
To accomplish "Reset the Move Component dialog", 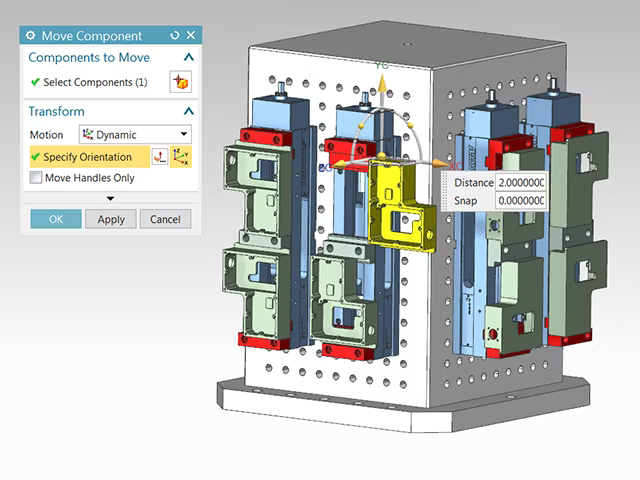I will pyautogui.click(x=175, y=36).
